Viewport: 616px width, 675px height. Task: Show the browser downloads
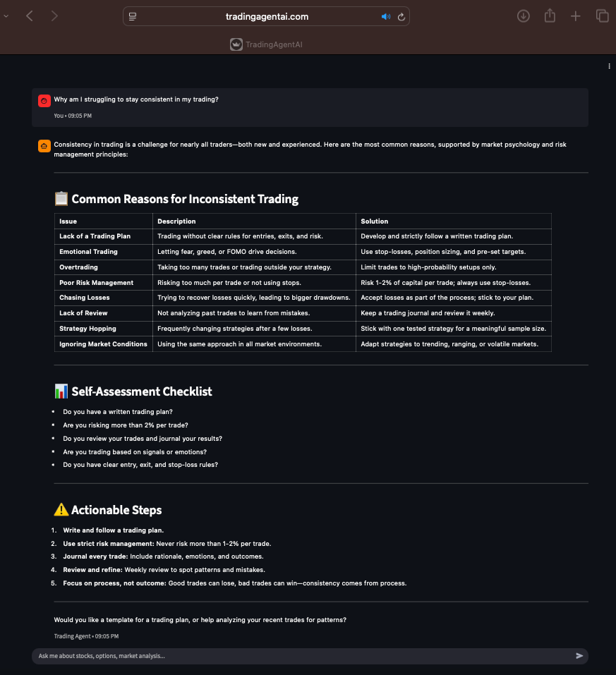524,16
